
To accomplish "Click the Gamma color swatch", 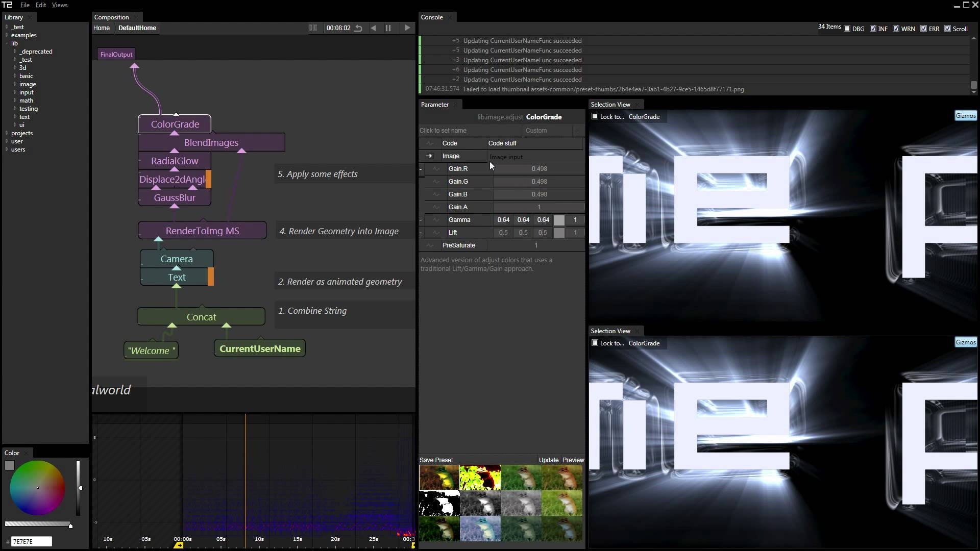I will pos(559,220).
